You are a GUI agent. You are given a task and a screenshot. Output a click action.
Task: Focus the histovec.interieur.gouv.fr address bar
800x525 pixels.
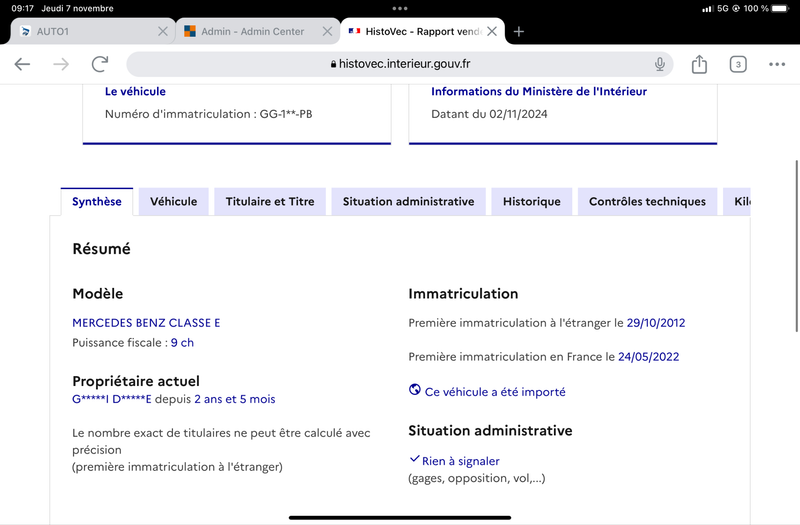click(399, 64)
